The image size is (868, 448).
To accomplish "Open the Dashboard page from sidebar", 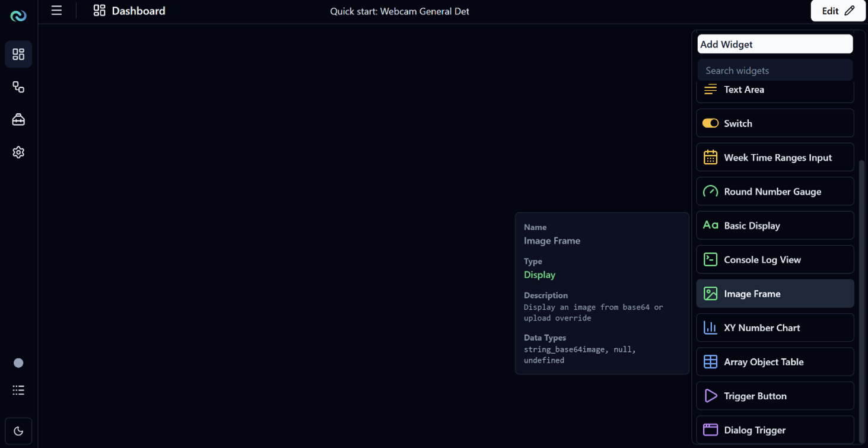I will coord(18,55).
